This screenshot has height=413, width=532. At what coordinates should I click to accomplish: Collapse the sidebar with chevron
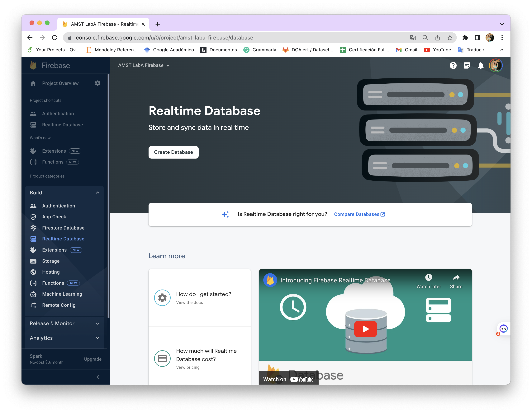pyautogui.click(x=98, y=377)
